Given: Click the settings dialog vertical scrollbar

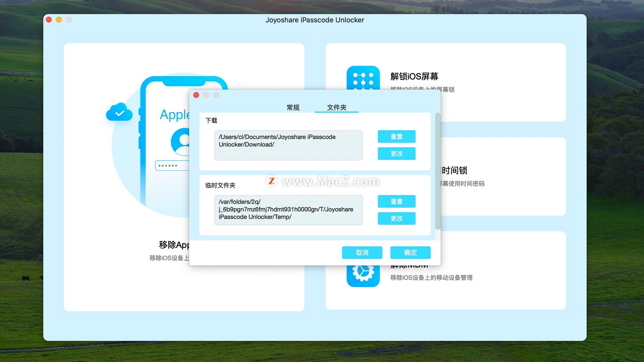Looking at the screenshot, I should point(438,171).
